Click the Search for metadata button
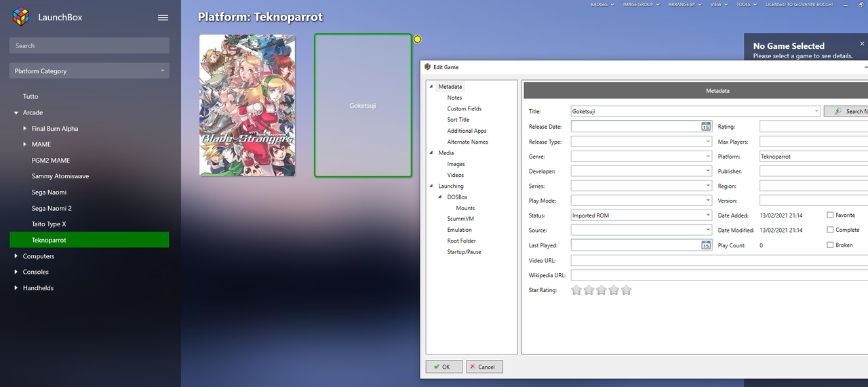 click(x=846, y=111)
